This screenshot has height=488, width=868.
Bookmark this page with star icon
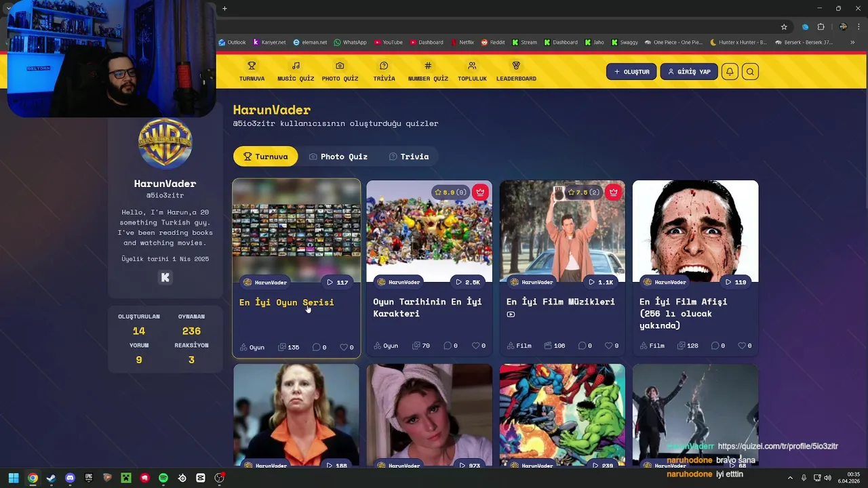tap(784, 26)
